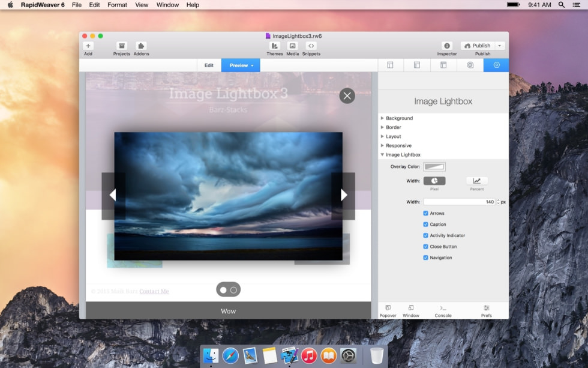Expand the Layout section
The width and height of the screenshot is (588, 368).
382,136
